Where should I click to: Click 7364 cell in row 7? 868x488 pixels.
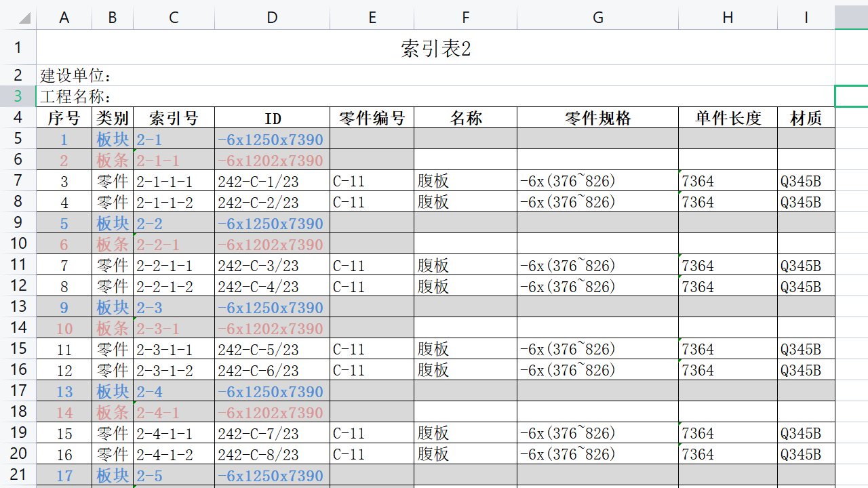pos(728,181)
